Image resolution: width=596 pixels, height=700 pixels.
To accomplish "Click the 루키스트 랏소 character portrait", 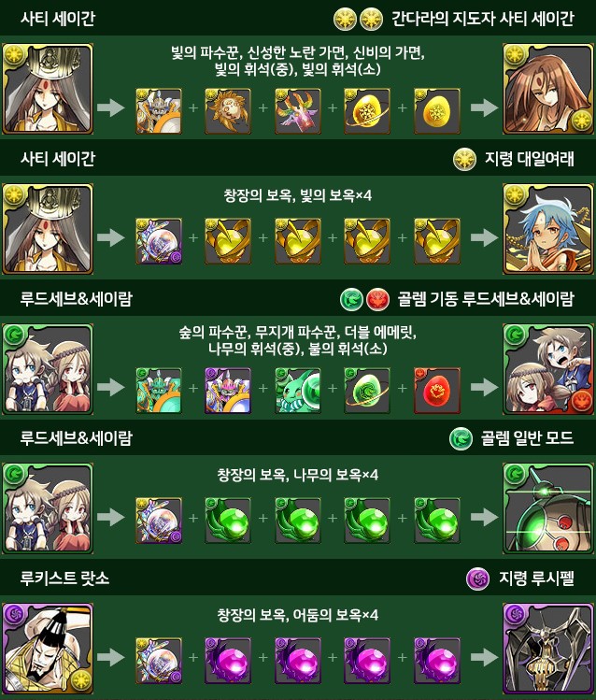I will coord(48,649).
